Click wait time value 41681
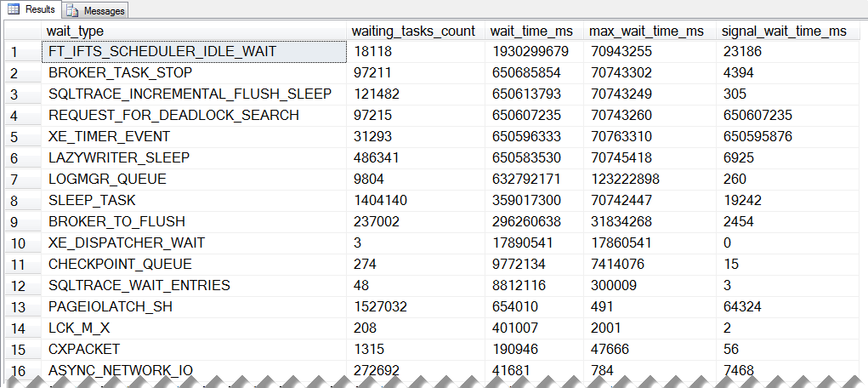The height and width of the screenshot is (388, 868). tap(535, 370)
